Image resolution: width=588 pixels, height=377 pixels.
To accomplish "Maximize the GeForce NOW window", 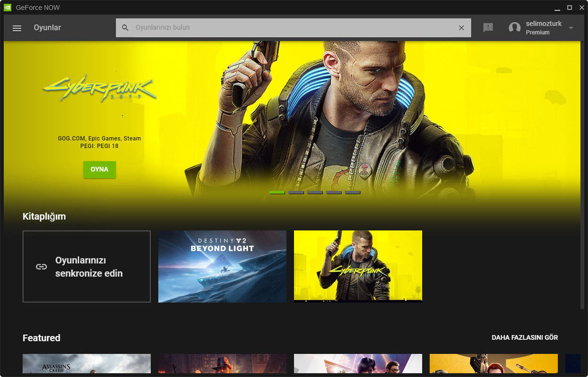I will 569,8.
